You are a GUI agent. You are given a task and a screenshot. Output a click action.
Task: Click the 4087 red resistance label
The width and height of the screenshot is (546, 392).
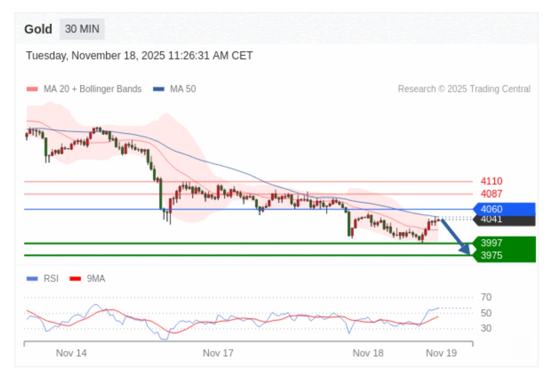point(491,194)
